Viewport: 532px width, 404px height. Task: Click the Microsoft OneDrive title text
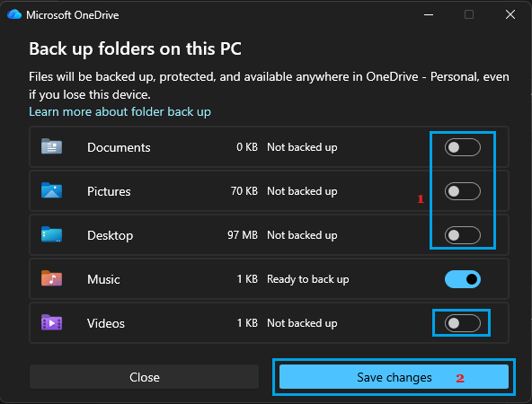pos(73,15)
